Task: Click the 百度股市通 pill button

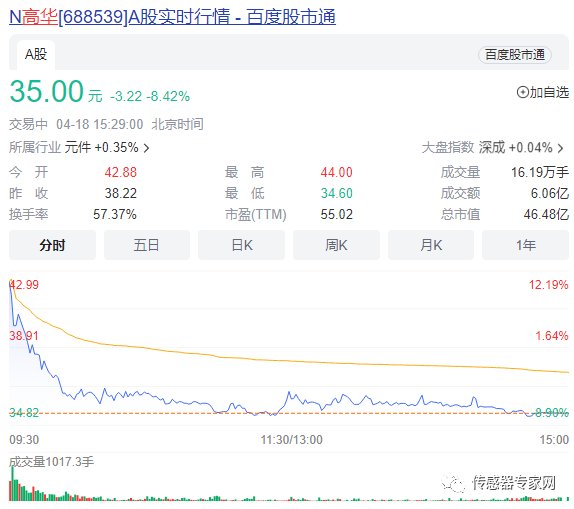Action: click(515, 55)
